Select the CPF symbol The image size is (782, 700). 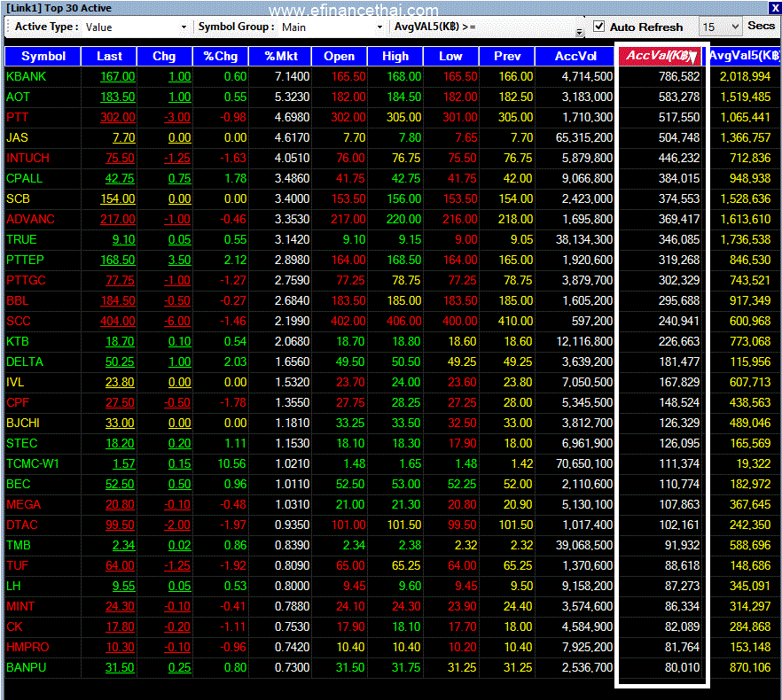click(18, 403)
